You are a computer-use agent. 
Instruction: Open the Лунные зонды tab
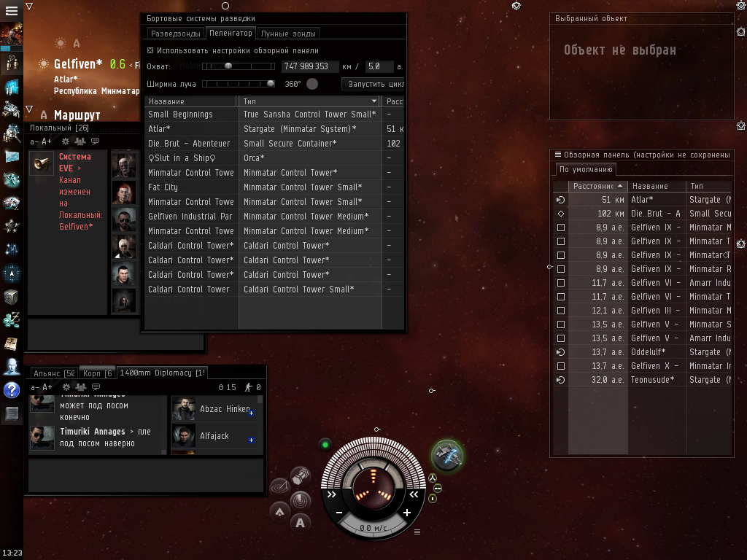pyautogui.click(x=288, y=34)
